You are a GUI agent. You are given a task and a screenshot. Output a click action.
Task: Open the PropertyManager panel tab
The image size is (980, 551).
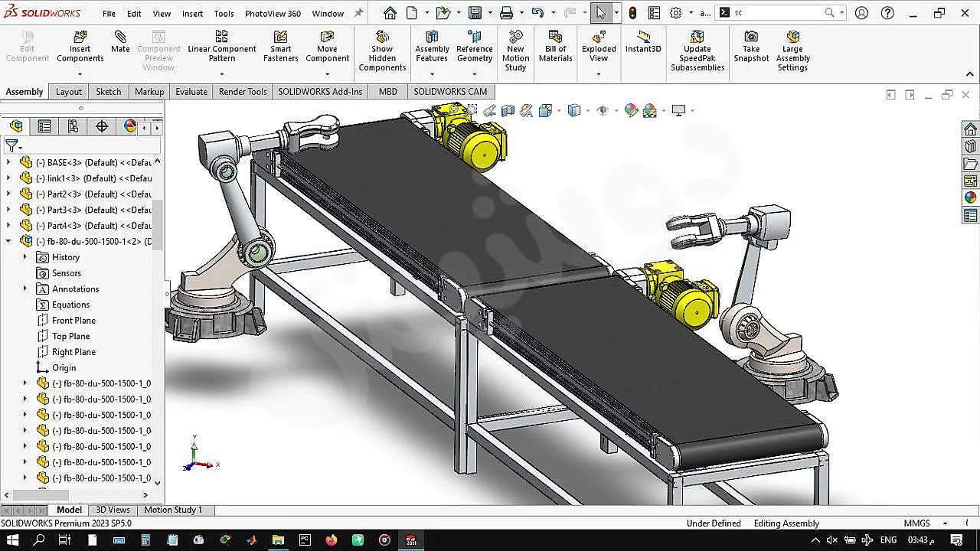[44, 126]
